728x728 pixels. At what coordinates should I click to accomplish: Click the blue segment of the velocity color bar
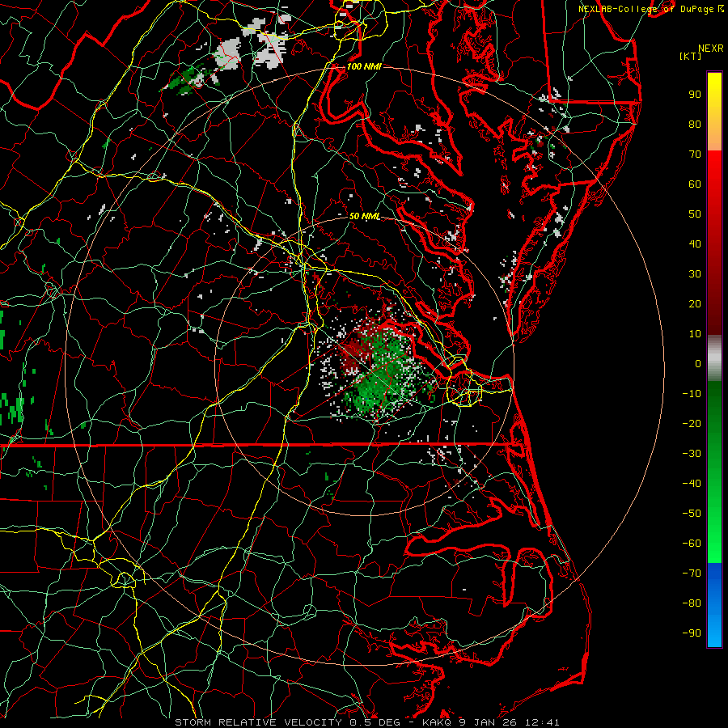pyautogui.click(x=714, y=604)
